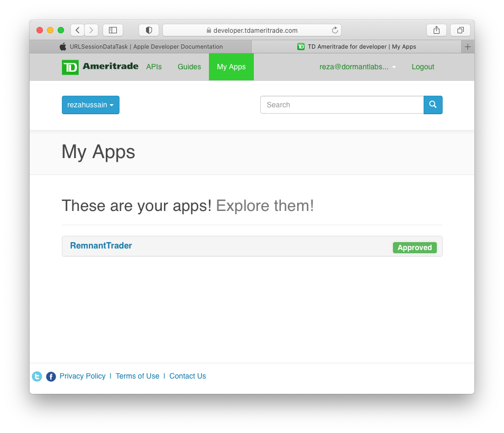Click the red close window button
Screen dimensions: 504x433
40,30
